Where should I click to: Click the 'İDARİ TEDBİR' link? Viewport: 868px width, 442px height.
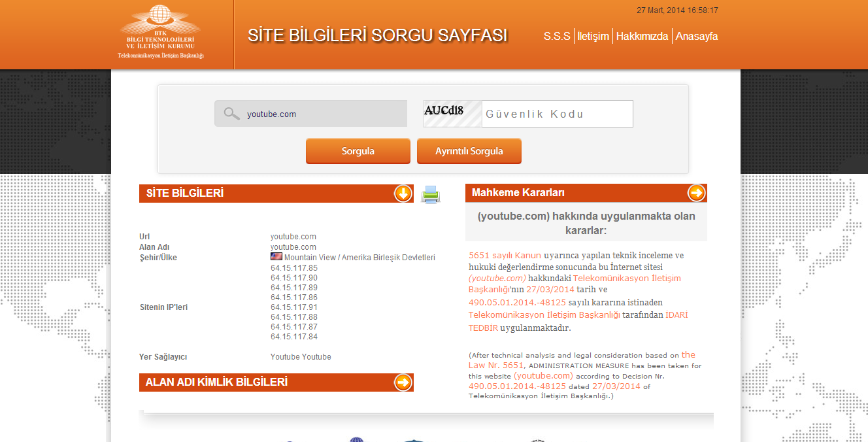click(x=578, y=321)
